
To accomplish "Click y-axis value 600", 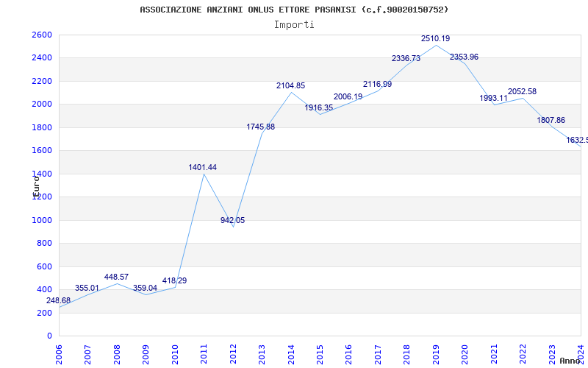I will [x=44, y=266].
